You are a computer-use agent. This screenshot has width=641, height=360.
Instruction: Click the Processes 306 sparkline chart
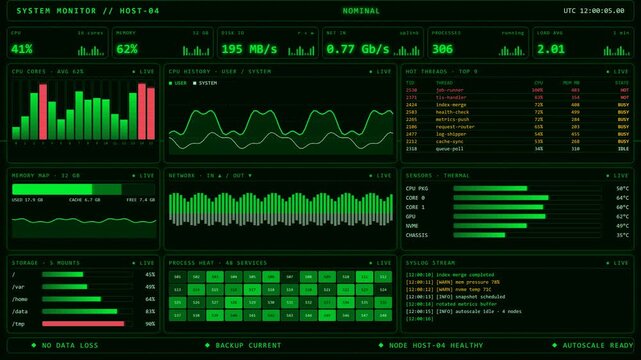pyautogui.click(x=511, y=51)
